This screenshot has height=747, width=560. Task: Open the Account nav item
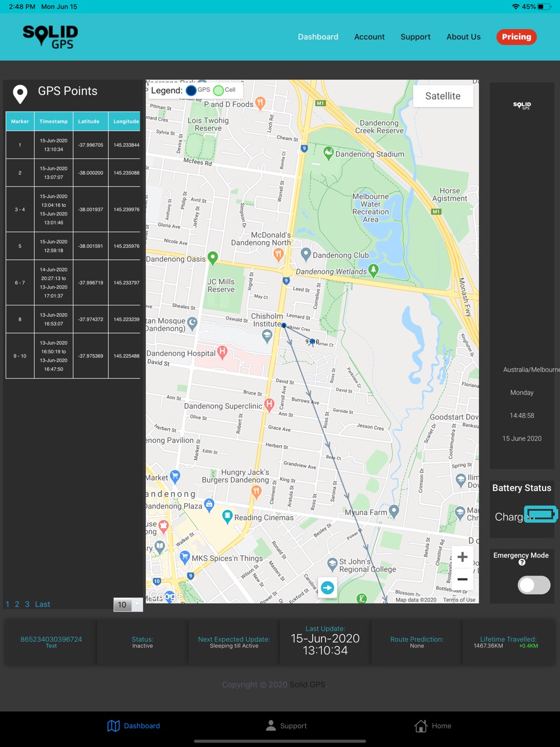pyautogui.click(x=369, y=36)
